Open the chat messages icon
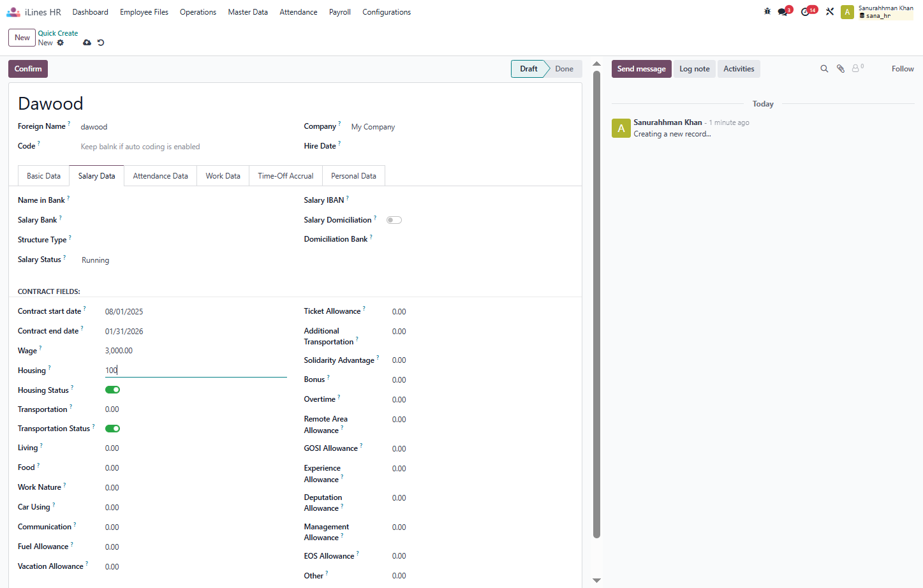The image size is (923, 588). click(783, 12)
